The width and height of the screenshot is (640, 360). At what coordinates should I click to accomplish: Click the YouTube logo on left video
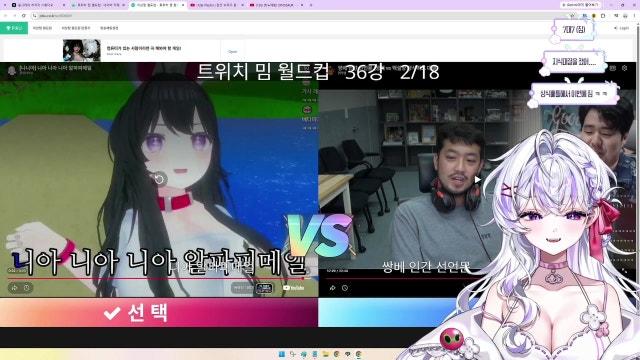point(293,288)
